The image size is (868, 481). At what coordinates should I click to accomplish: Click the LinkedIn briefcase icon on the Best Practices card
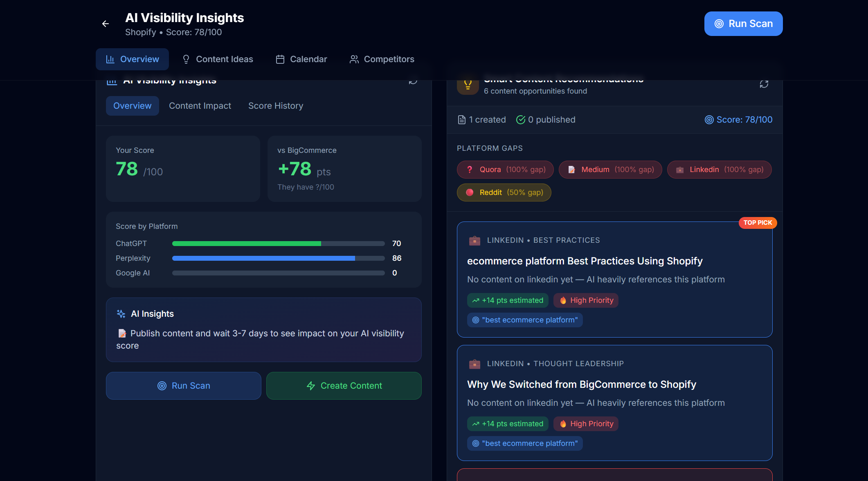pyautogui.click(x=474, y=241)
